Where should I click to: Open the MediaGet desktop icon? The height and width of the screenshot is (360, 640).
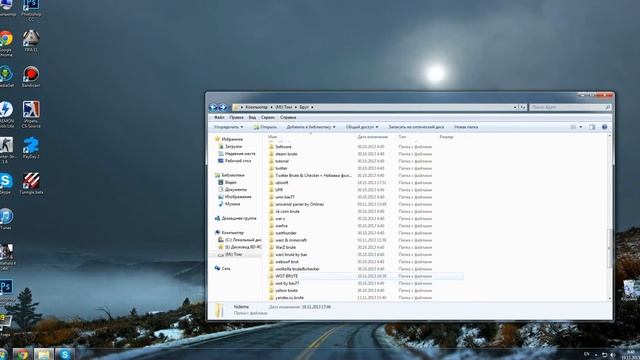click(x=6, y=77)
